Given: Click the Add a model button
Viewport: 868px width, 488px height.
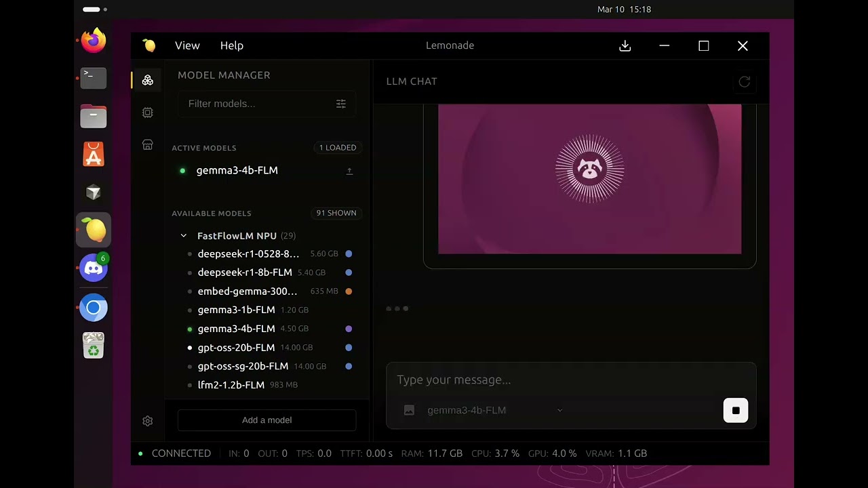Looking at the screenshot, I should tap(267, 420).
